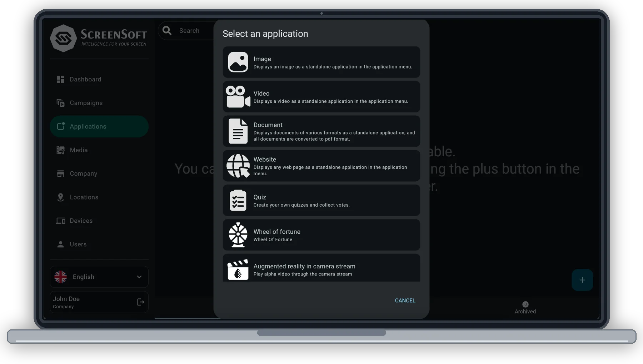Cancel the Select an application dialog
The image size is (643, 364).
[405, 300]
